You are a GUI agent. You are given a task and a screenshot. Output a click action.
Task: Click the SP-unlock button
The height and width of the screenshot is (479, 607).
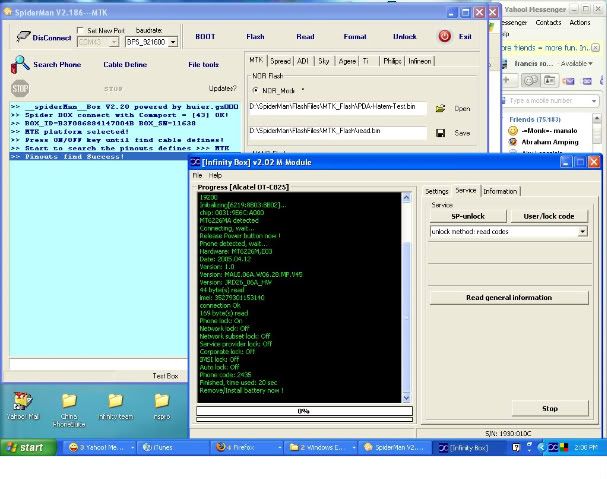pyautogui.click(x=468, y=216)
